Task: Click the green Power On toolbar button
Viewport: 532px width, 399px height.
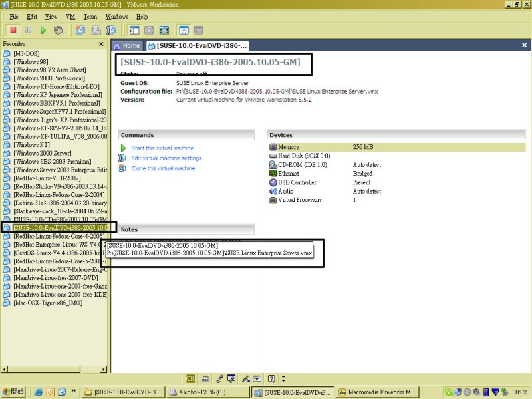Action: click(x=43, y=30)
